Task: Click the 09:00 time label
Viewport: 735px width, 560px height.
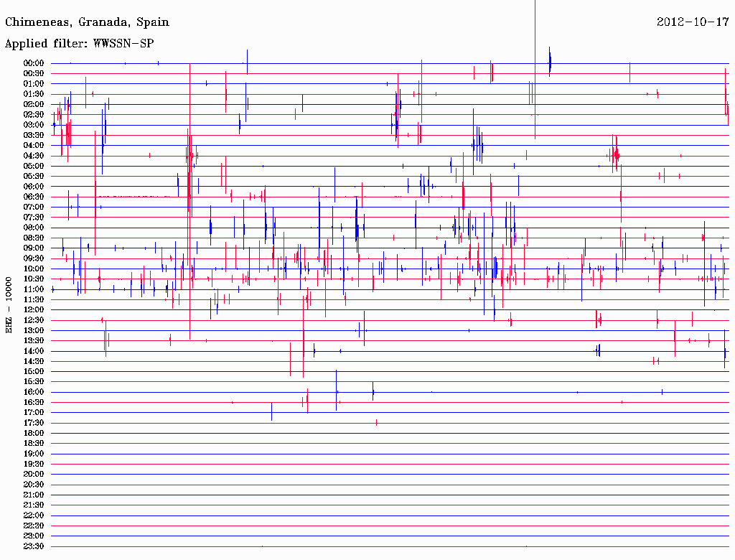Action: pos(34,248)
